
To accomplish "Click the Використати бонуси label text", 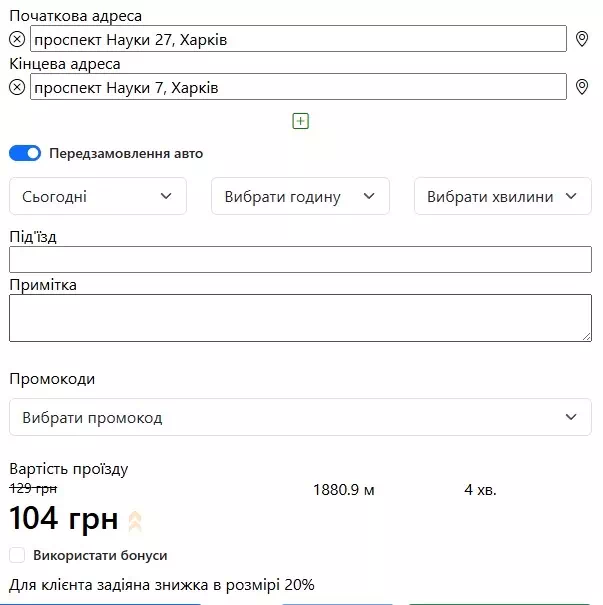I will tap(100, 555).
